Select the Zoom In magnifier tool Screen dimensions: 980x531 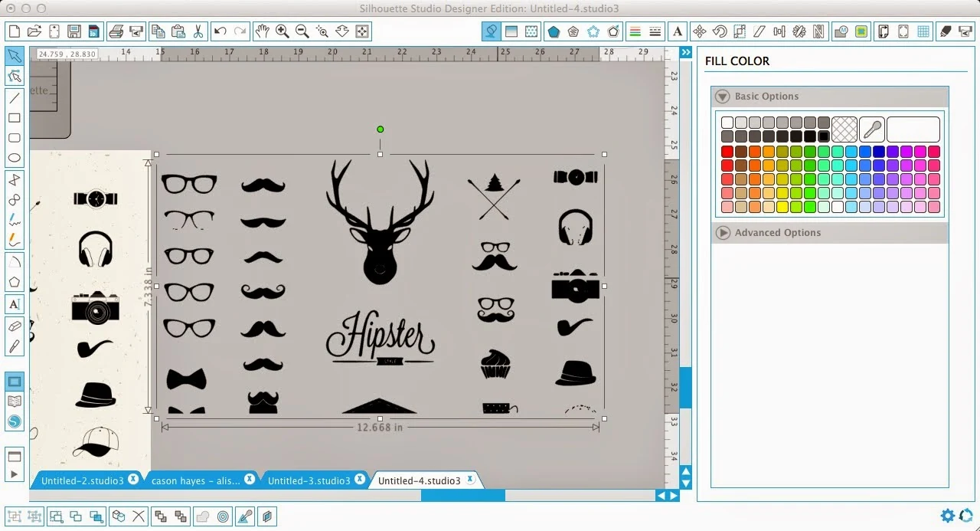(283, 31)
